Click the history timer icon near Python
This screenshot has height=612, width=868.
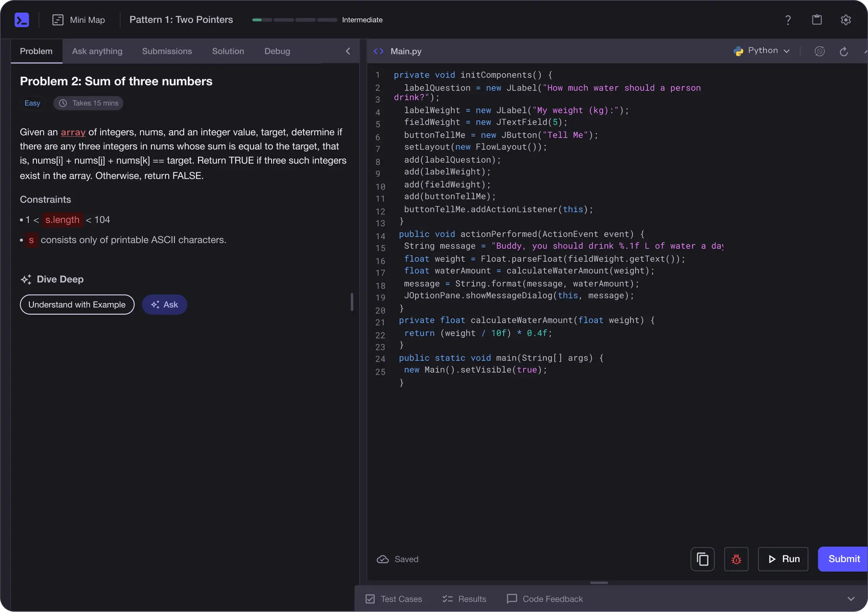[819, 51]
